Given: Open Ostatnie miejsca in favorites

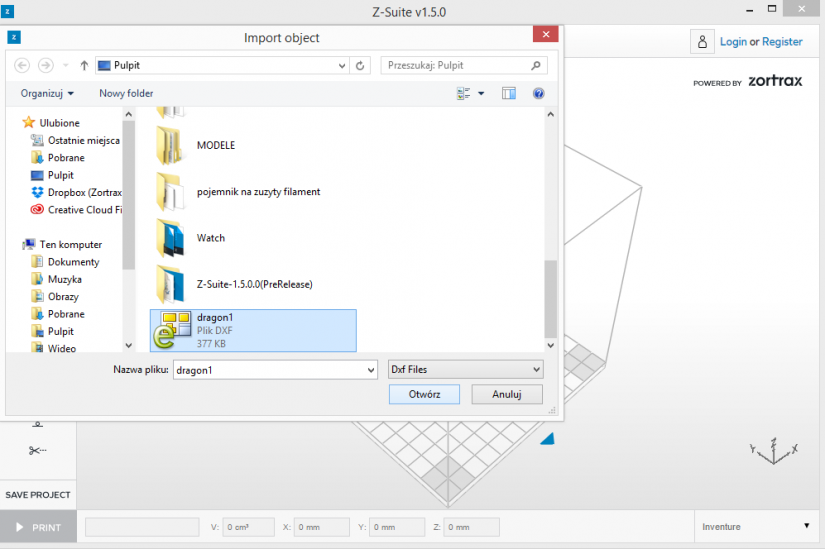Looking at the screenshot, I should pos(75,141).
